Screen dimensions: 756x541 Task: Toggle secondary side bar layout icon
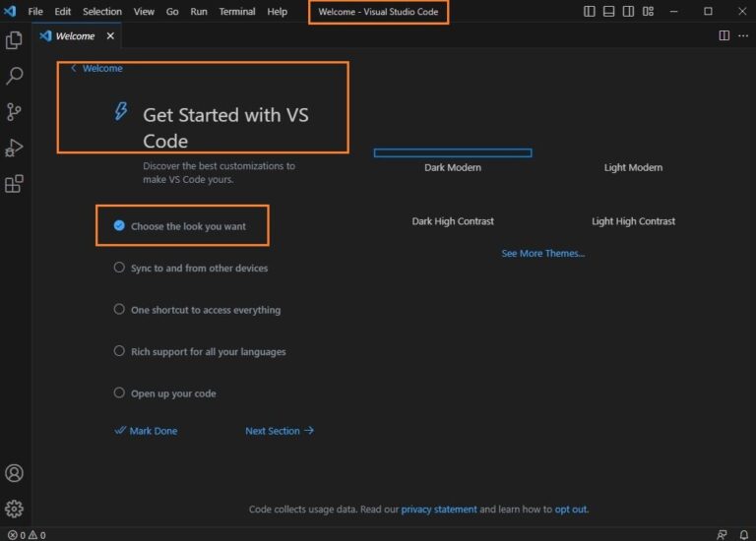628,11
